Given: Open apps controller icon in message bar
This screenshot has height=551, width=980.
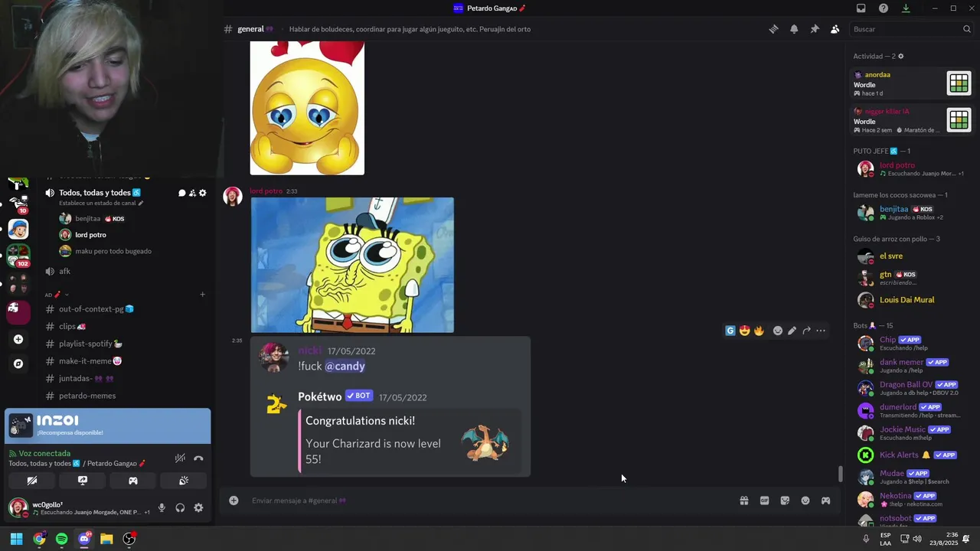Looking at the screenshot, I should 825,500.
